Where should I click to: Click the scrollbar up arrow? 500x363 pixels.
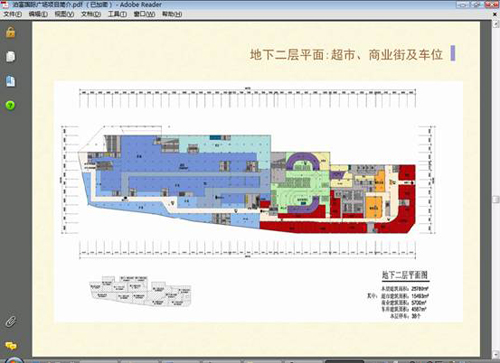(496, 23)
